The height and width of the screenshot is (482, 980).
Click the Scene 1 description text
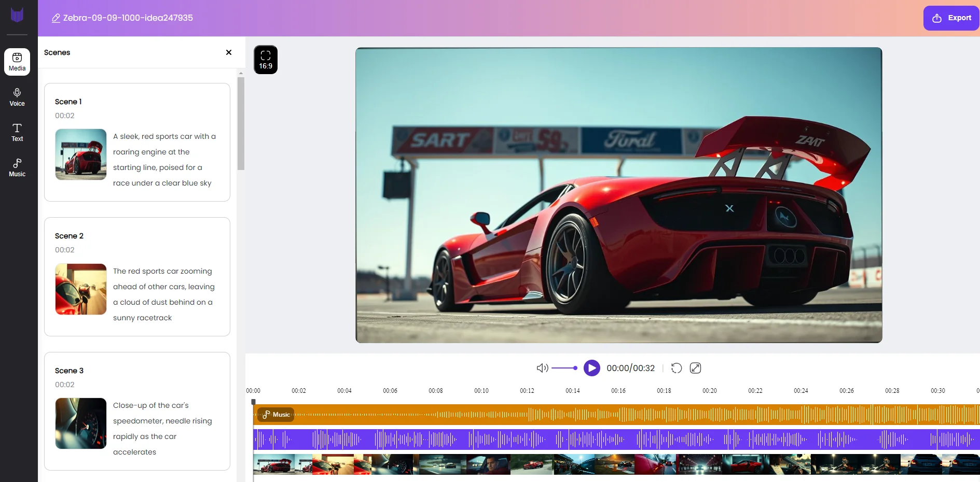pos(164,160)
